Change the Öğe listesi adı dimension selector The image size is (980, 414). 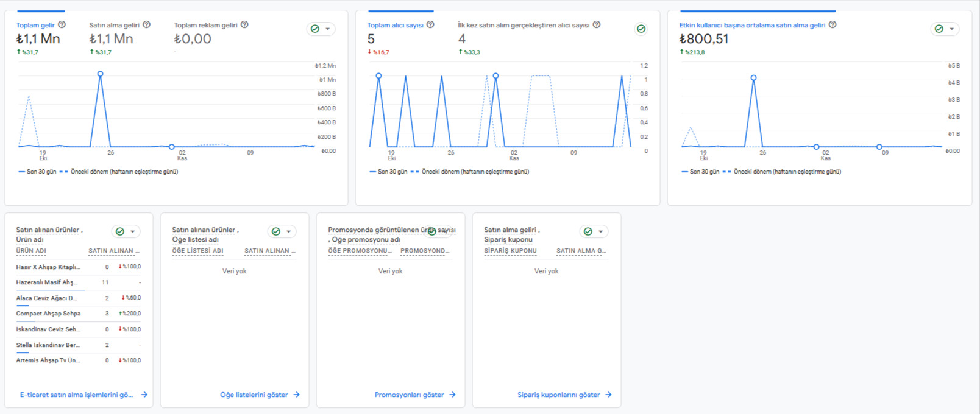195,240
